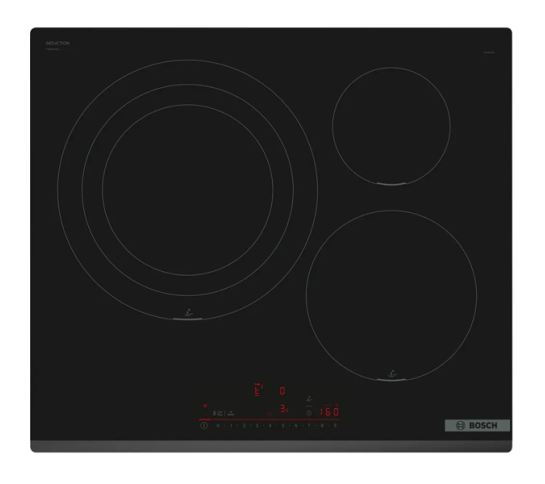Tap the childproof lock key symbols
Viewport: 545px width, 484px height.
click(x=223, y=413)
